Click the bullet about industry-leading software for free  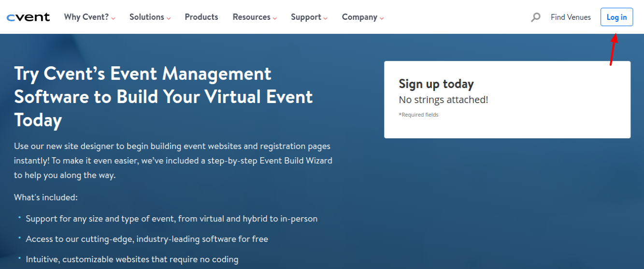pyautogui.click(x=147, y=239)
